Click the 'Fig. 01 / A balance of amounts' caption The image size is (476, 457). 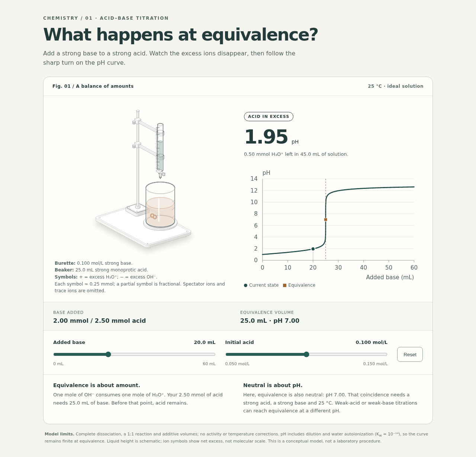click(93, 86)
